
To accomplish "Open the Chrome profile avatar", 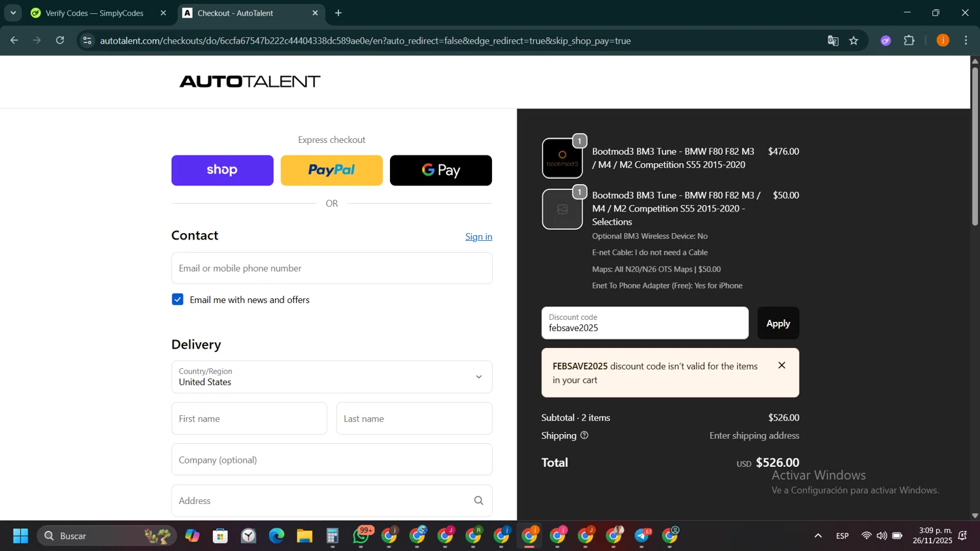I will tap(943, 40).
